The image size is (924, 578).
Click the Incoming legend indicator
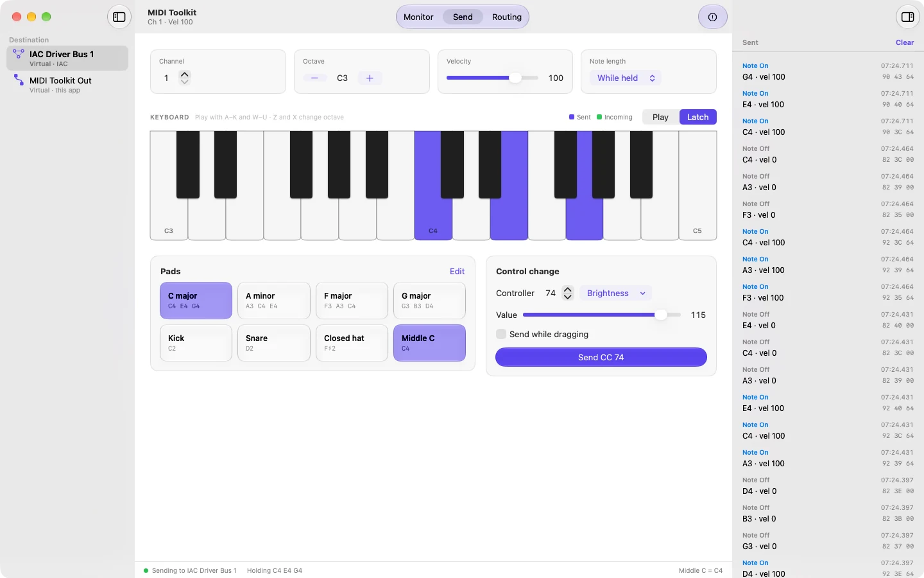click(615, 117)
